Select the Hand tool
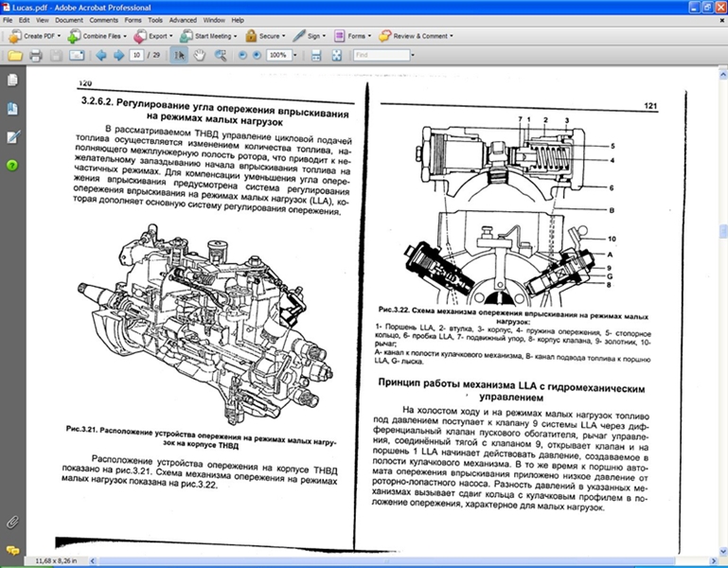The width and height of the screenshot is (728, 568). point(200,56)
